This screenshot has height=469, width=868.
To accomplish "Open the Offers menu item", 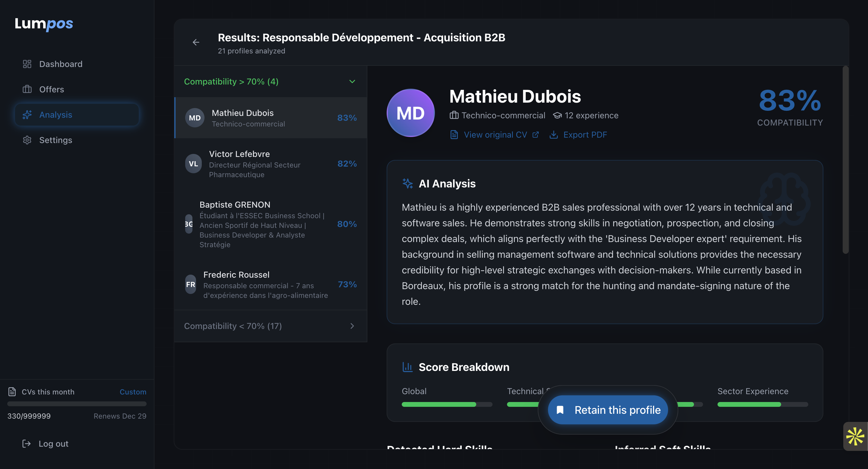I will [51, 89].
